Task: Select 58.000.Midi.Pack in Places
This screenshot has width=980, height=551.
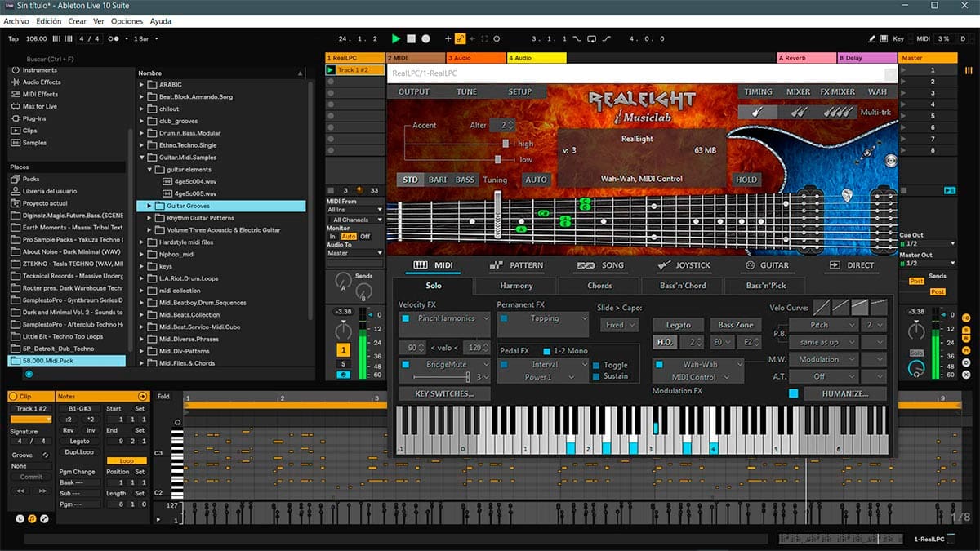Action: click(x=67, y=360)
